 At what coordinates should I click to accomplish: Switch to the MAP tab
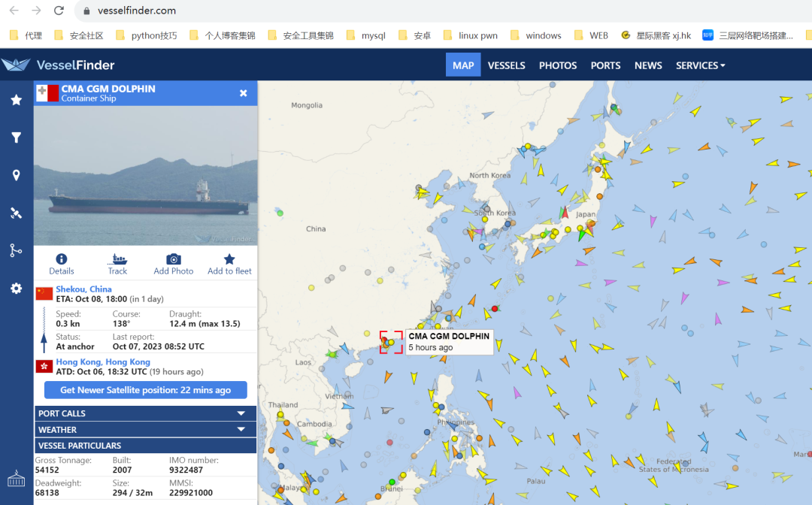[x=463, y=65]
